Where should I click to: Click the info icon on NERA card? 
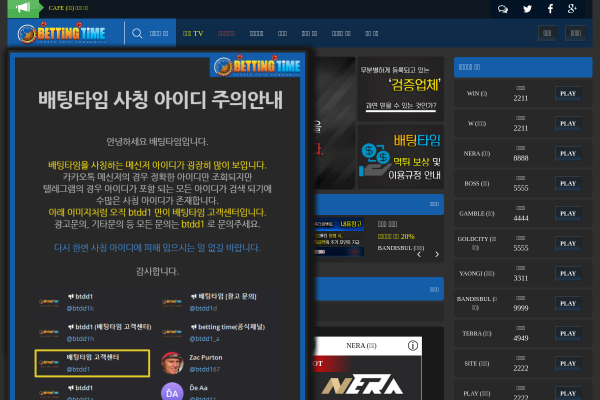(412, 346)
